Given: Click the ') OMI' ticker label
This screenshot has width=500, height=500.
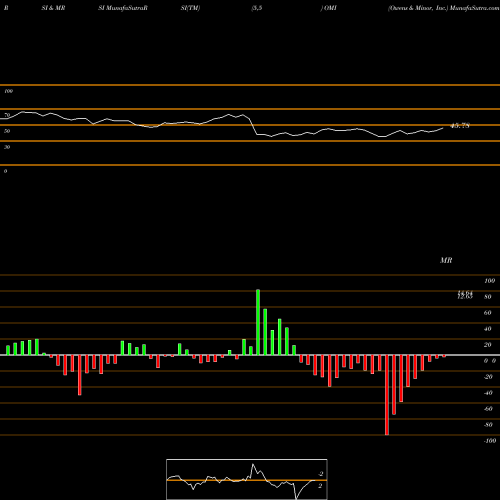Looking at the screenshot, I should [329, 8].
